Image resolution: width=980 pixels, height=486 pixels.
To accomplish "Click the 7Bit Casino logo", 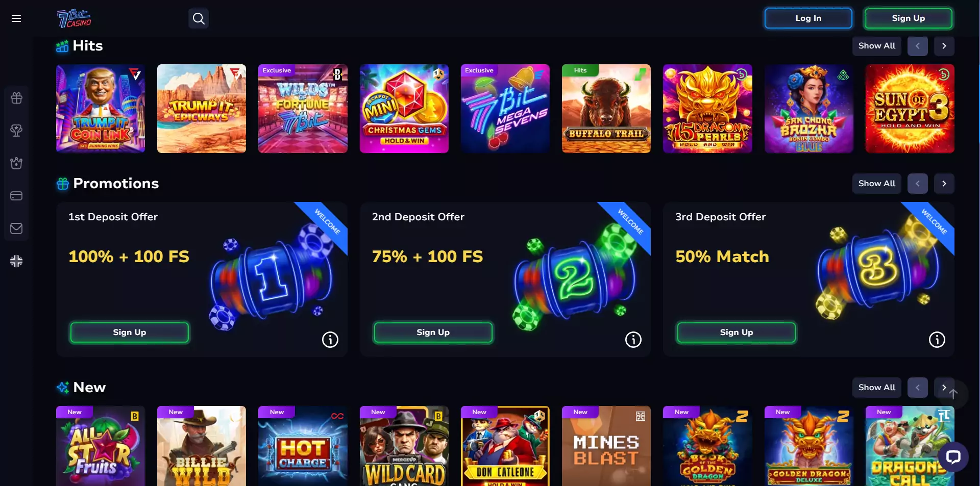I will click(x=74, y=18).
